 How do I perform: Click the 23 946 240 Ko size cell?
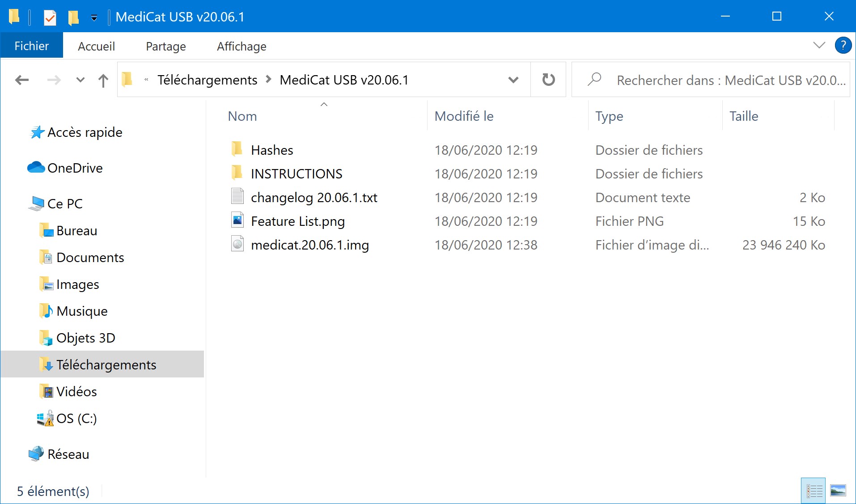pos(784,245)
